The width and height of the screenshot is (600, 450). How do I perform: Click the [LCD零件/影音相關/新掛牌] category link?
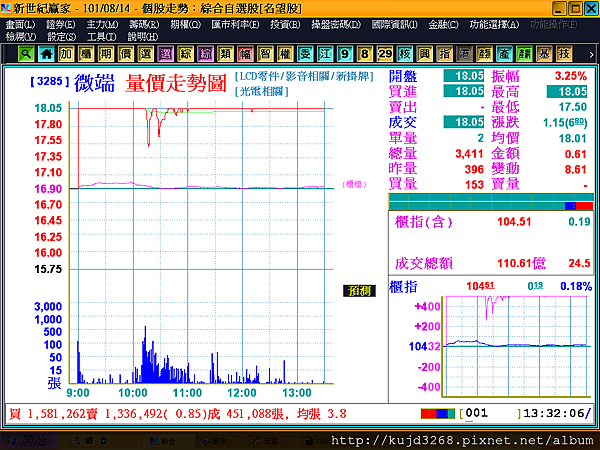tap(304, 77)
